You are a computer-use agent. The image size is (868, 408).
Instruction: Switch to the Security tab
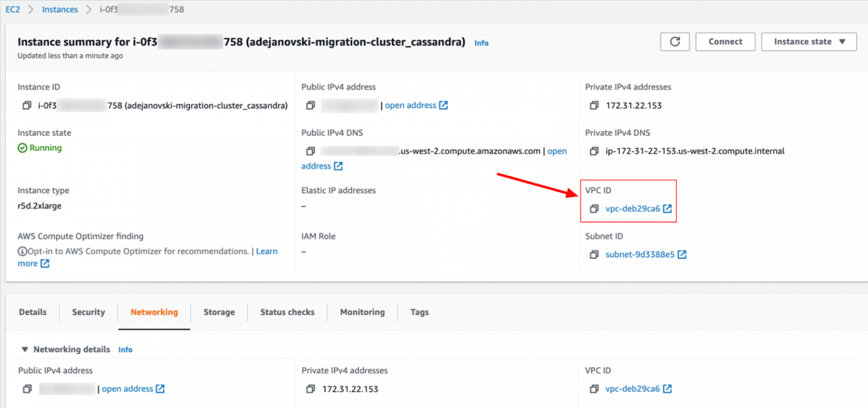[x=88, y=312]
